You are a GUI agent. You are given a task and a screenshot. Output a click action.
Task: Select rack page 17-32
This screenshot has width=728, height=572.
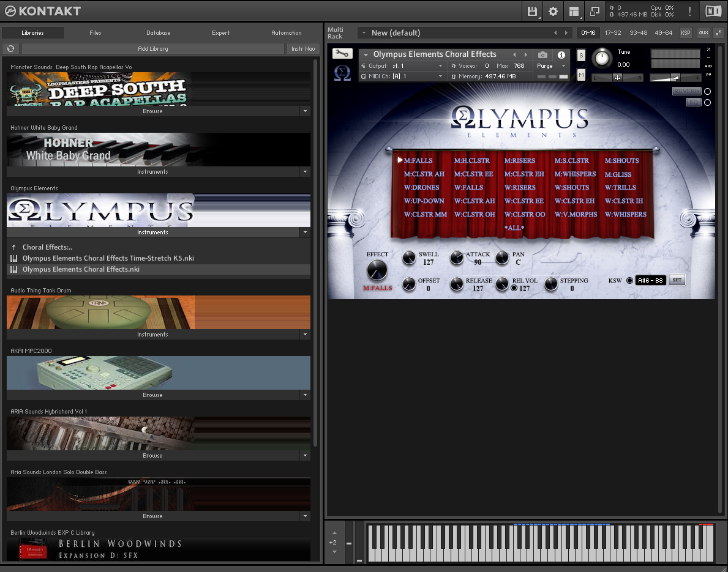click(613, 33)
